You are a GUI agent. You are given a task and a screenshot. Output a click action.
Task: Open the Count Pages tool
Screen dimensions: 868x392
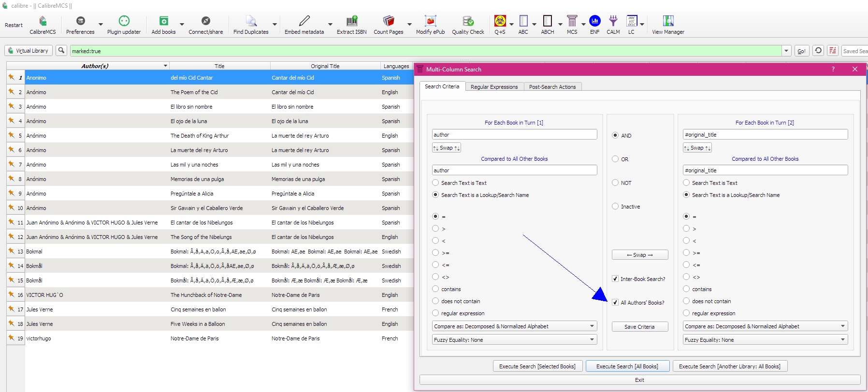point(388,22)
